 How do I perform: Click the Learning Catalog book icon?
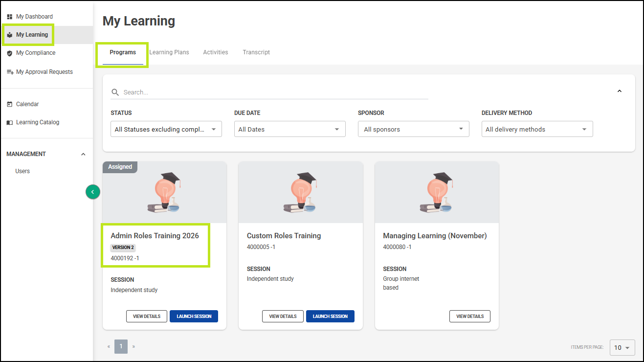9,123
